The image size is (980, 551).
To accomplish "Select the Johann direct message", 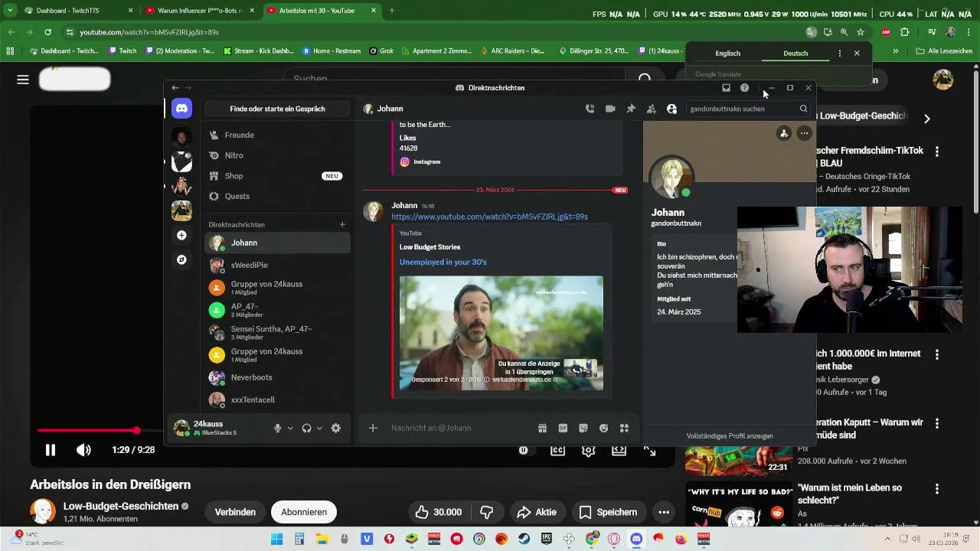I will [x=277, y=243].
